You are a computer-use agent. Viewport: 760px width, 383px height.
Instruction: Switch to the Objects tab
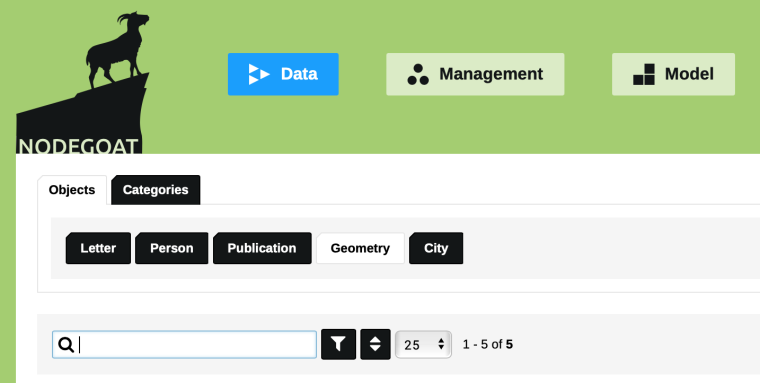pyautogui.click(x=72, y=190)
